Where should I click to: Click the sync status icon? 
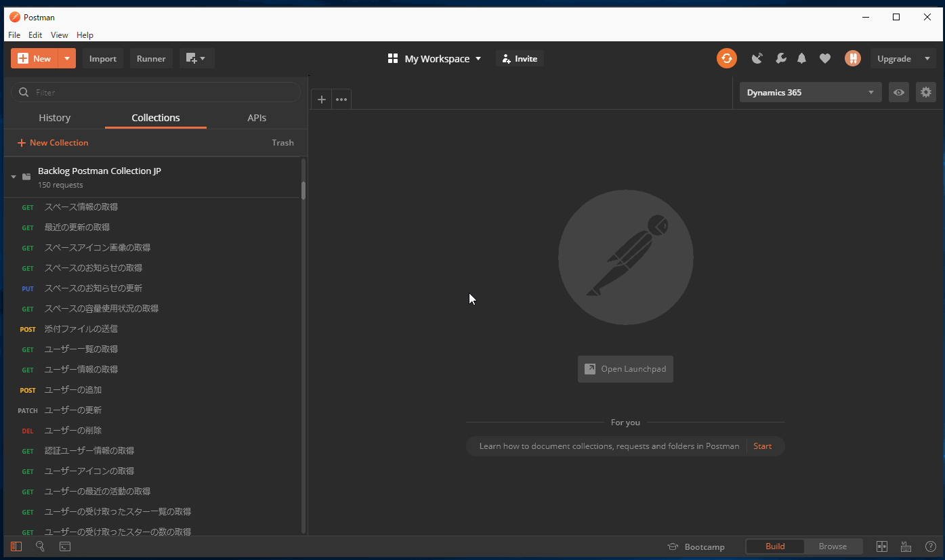click(727, 58)
